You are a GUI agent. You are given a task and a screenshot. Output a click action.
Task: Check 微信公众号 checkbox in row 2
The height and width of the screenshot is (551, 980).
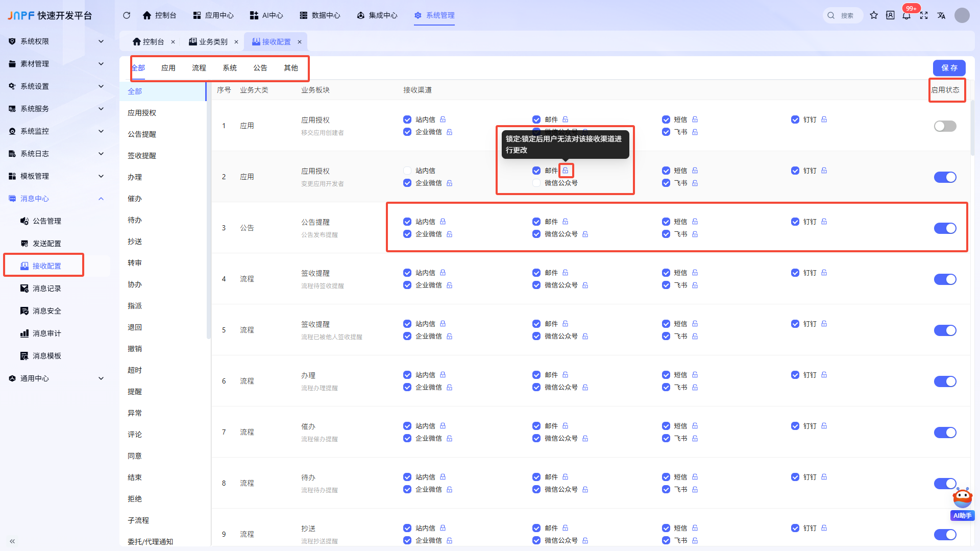tap(536, 183)
